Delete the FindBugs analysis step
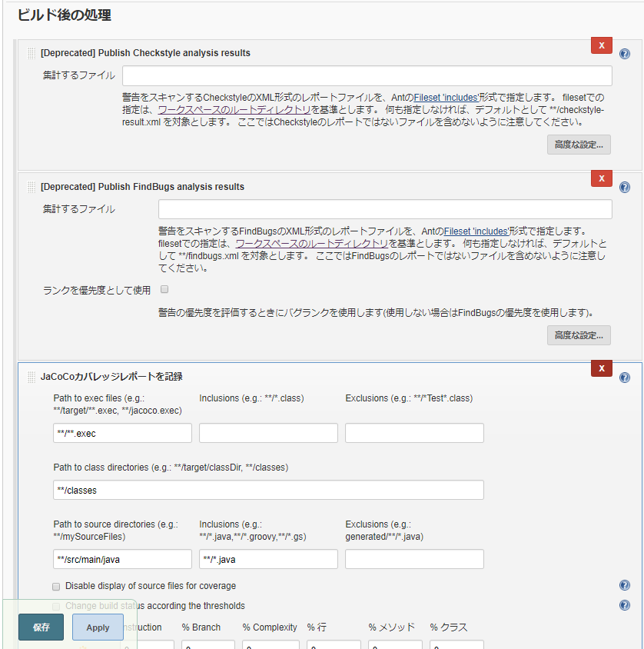Image resolution: width=644 pixels, height=649 pixels. pos(602,178)
